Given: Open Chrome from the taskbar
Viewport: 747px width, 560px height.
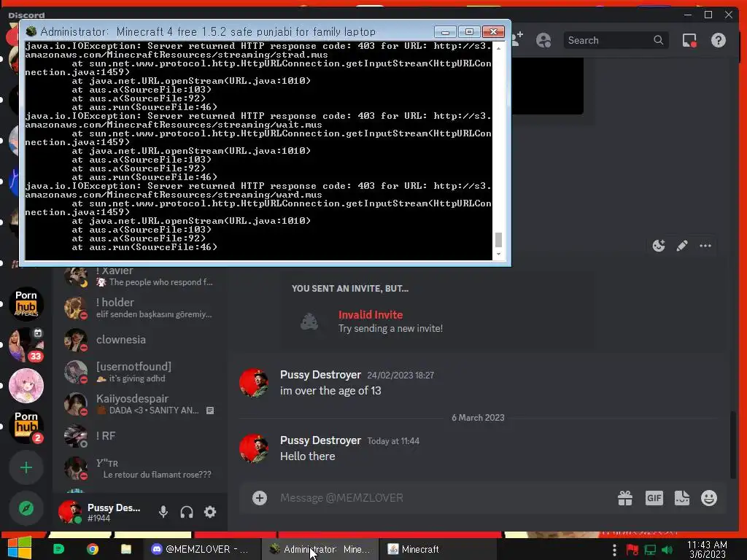Looking at the screenshot, I should click(93, 549).
